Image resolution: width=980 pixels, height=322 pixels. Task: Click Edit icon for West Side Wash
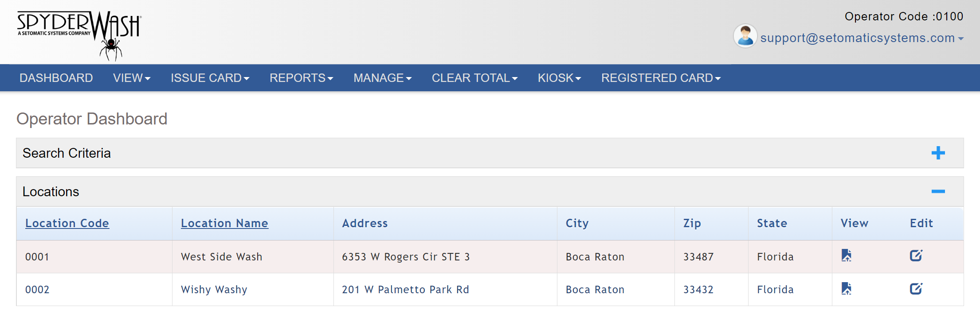pos(916,256)
